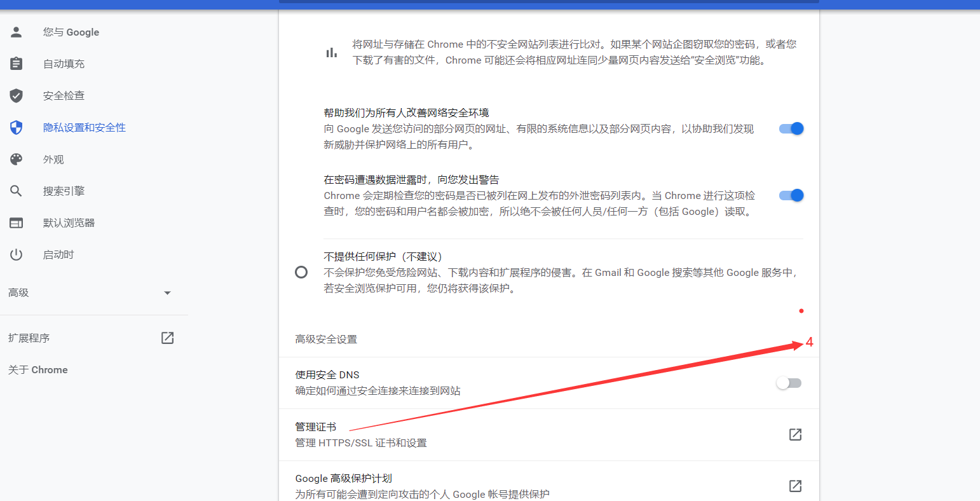980x501 pixels.
Task: Click 确定如何通过安全连接来连接到网站 description
Action: [378, 390]
